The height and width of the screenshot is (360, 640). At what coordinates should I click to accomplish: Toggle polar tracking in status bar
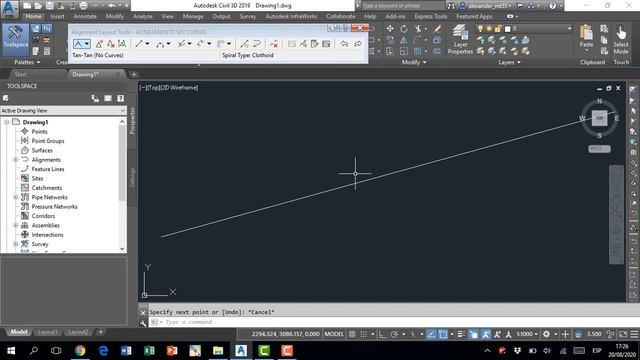394,334
